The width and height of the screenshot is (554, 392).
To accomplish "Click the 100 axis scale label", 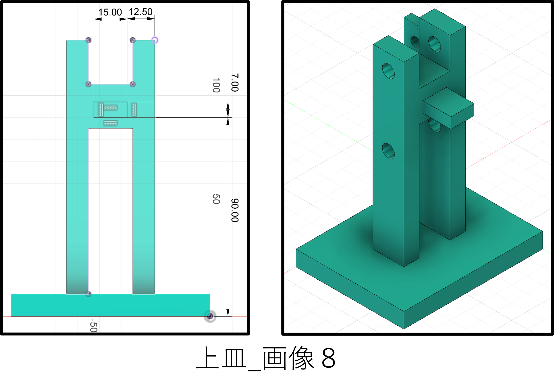I will 216,85.
